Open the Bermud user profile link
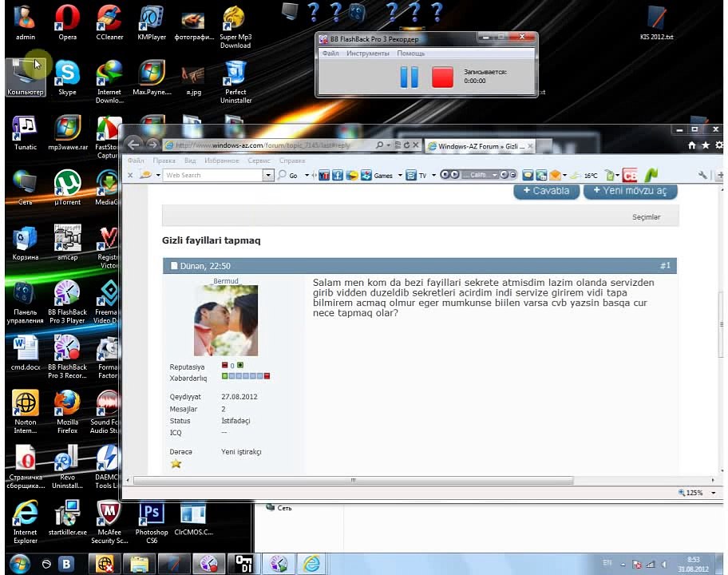The image size is (728, 575). (x=226, y=281)
